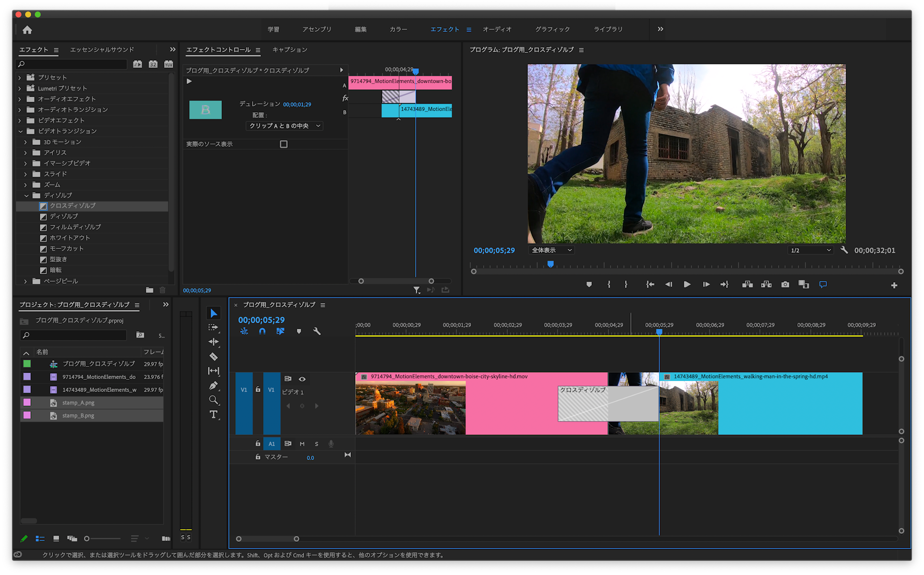Step forward one frame

706,285
